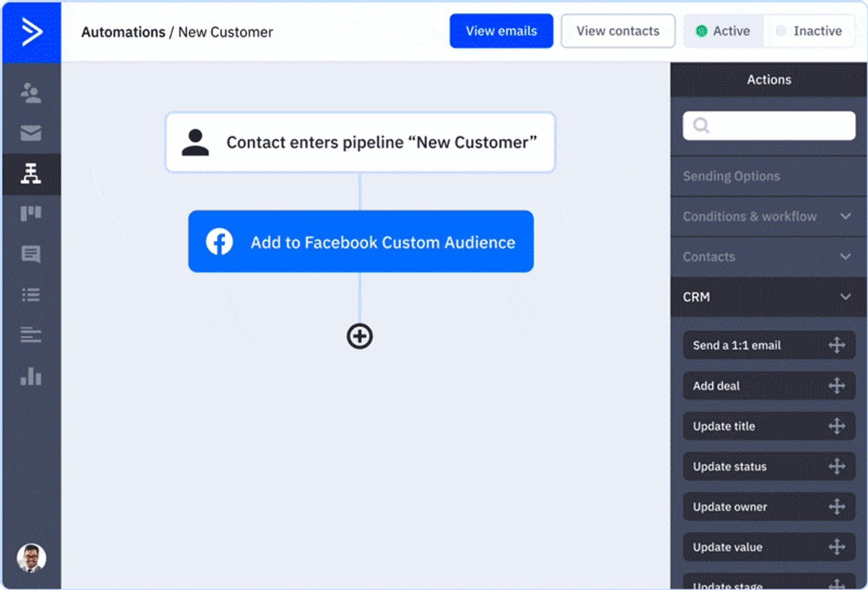The width and height of the screenshot is (868, 590).
Task: Open the Conversations chat icon
Action: coord(31,254)
